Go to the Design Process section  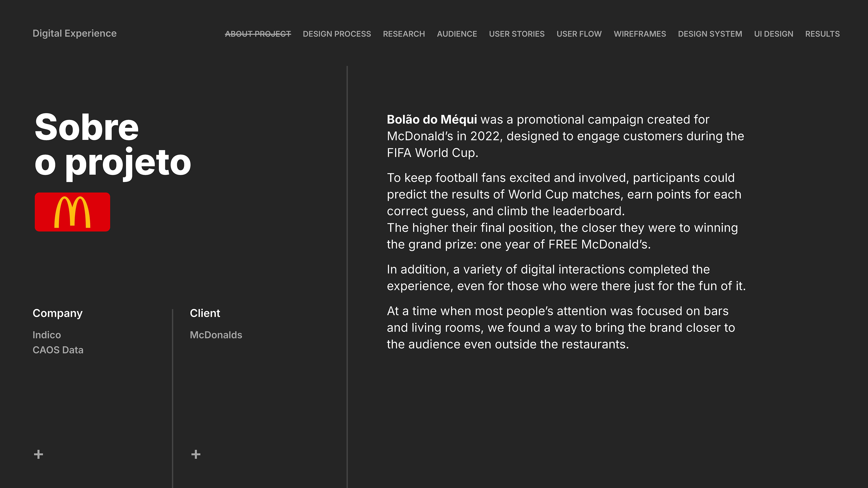[337, 34]
